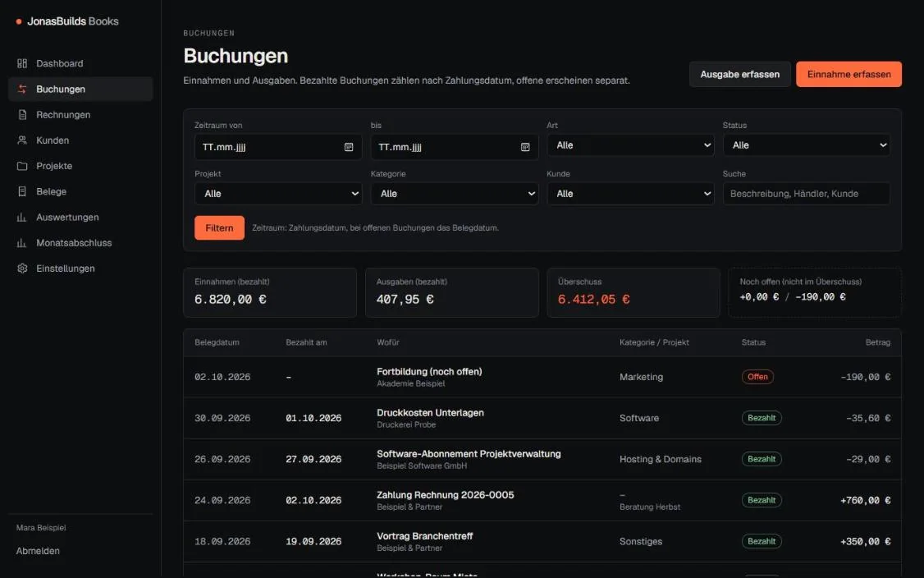Click Druckkosten Unterlagen entry

point(430,413)
